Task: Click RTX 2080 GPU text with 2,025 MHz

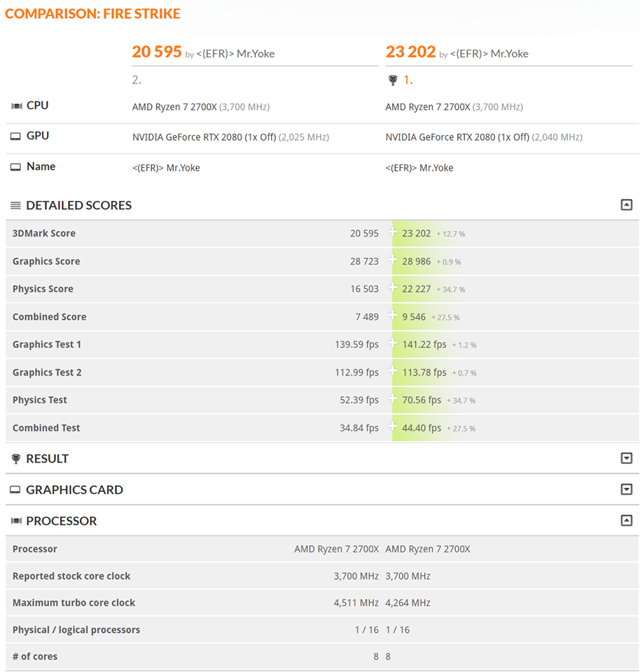Action: (x=230, y=137)
